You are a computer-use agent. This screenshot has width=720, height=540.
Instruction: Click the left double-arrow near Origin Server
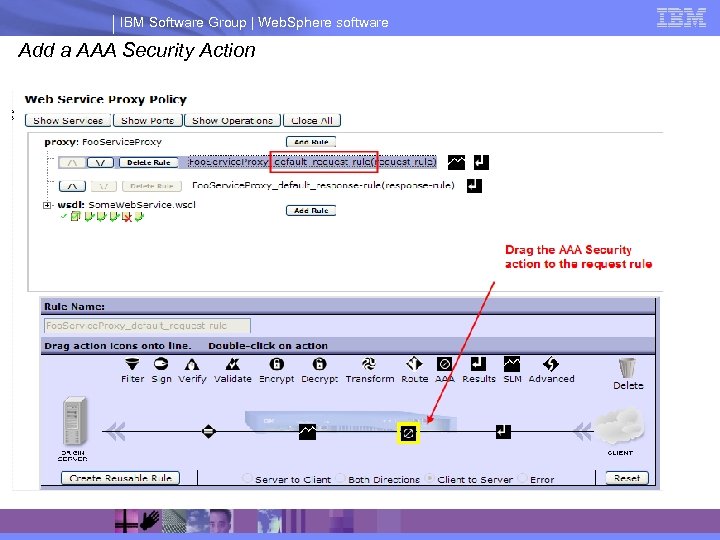(x=115, y=432)
